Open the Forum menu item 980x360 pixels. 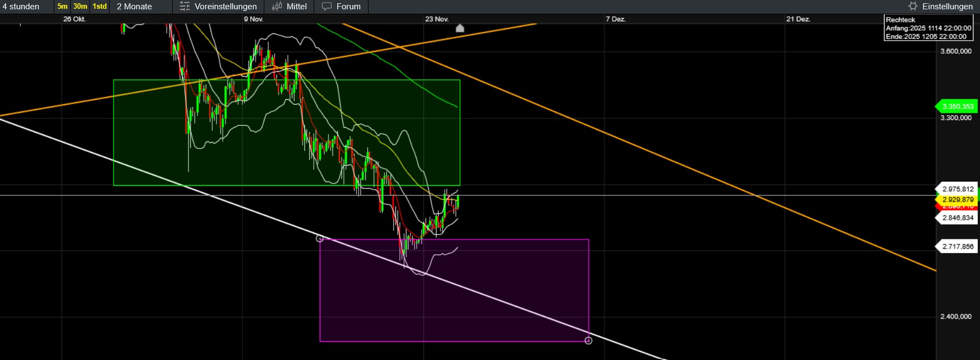(x=348, y=7)
